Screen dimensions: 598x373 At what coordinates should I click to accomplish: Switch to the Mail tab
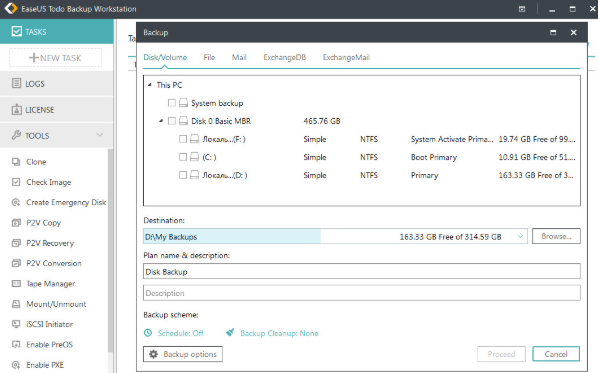point(239,58)
